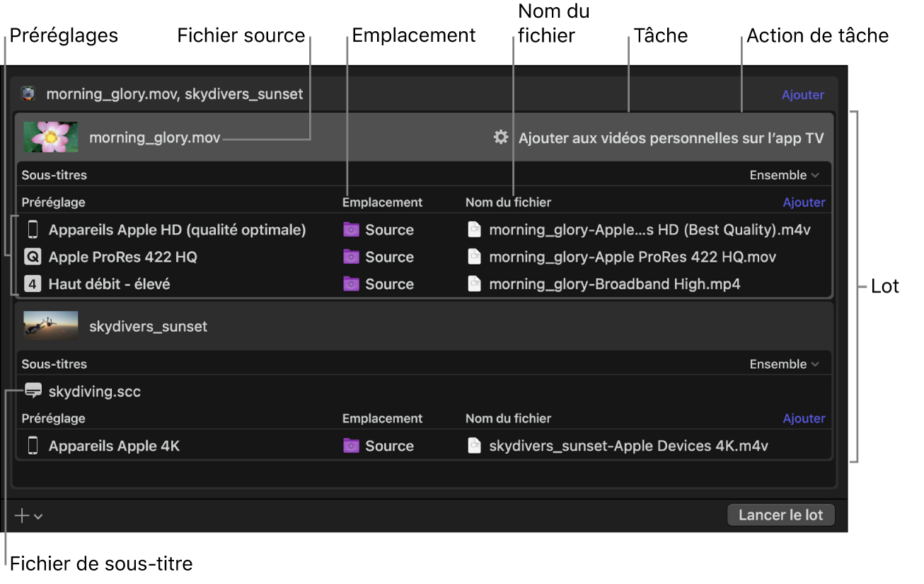The height and width of the screenshot is (584, 924).
Task: Click Ajouter link in the batch header
Action: [x=802, y=95]
